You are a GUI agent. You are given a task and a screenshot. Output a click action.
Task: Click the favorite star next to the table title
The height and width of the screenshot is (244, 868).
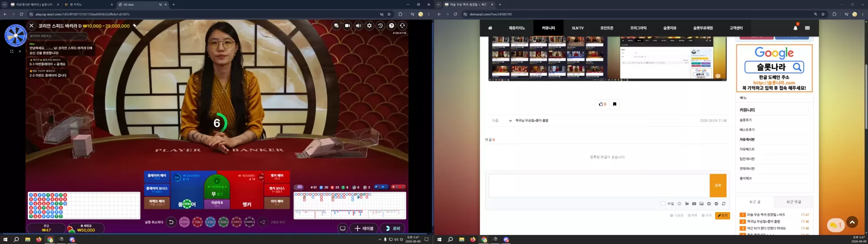pyautogui.click(x=135, y=26)
